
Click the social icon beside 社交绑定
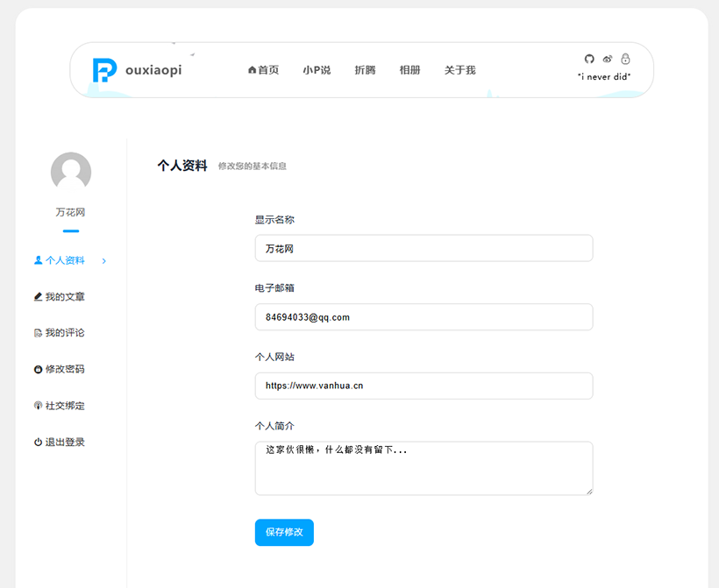38,406
